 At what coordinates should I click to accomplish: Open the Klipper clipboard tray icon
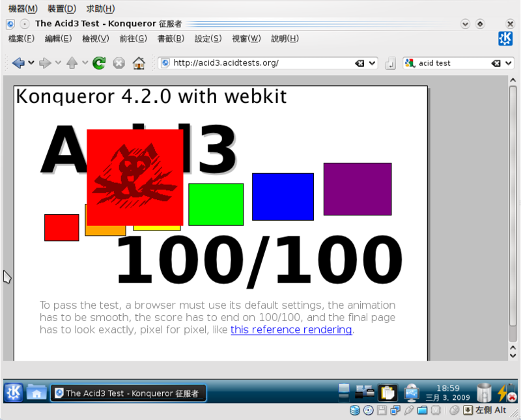(x=387, y=392)
